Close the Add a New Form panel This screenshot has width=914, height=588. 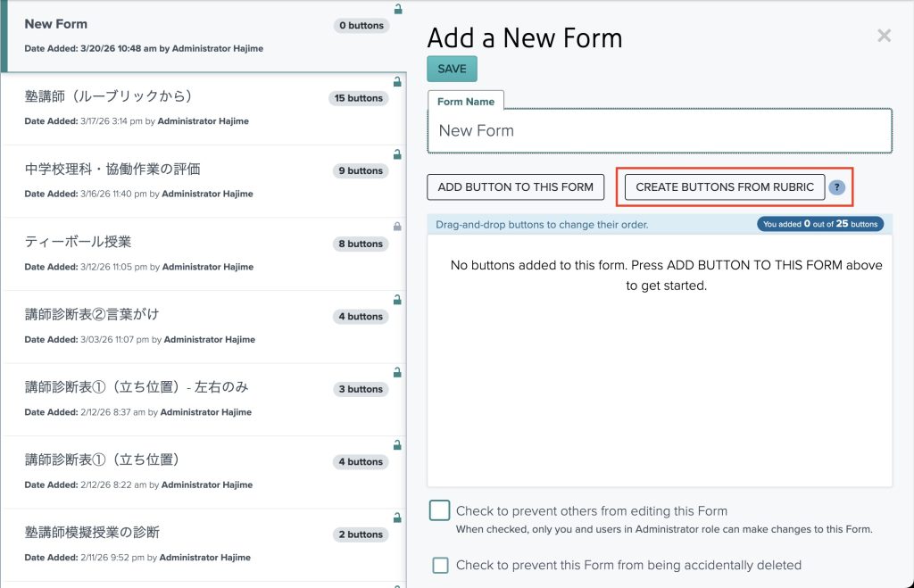coord(884,36)
